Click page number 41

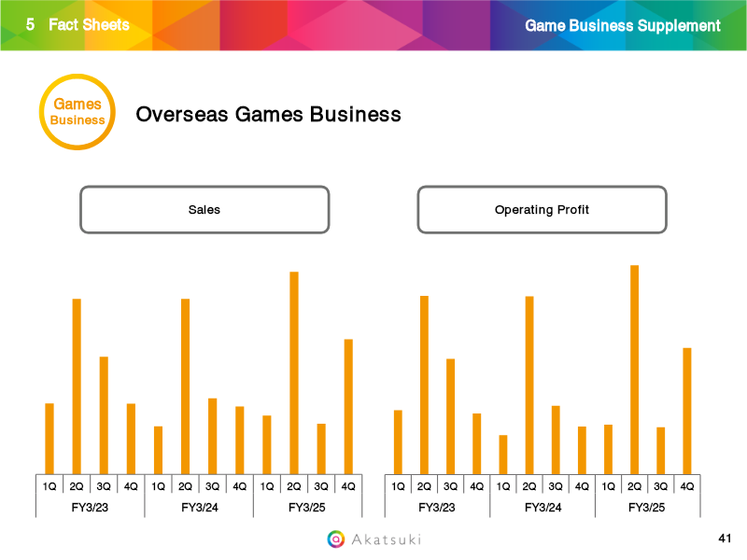[x=725, y=539]
